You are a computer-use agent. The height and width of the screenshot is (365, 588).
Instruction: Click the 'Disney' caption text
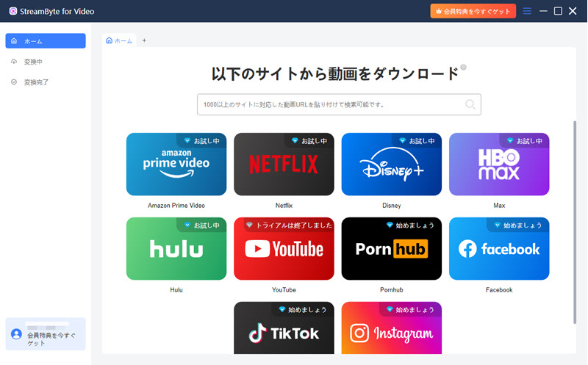coord(392,206)
